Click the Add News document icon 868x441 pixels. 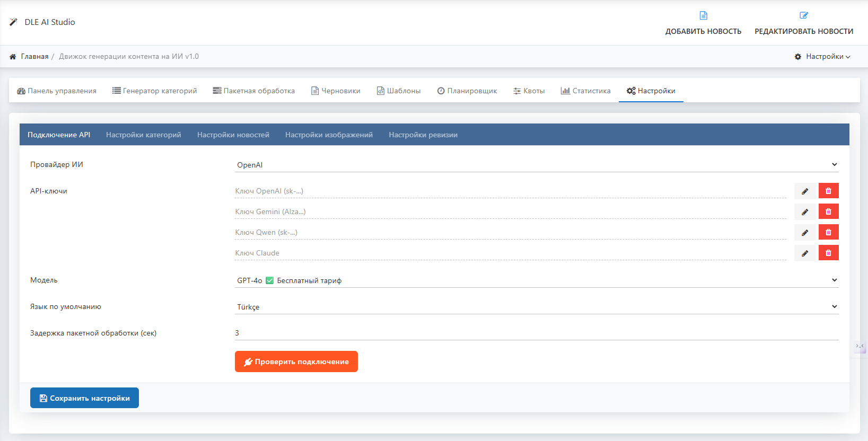703,16
